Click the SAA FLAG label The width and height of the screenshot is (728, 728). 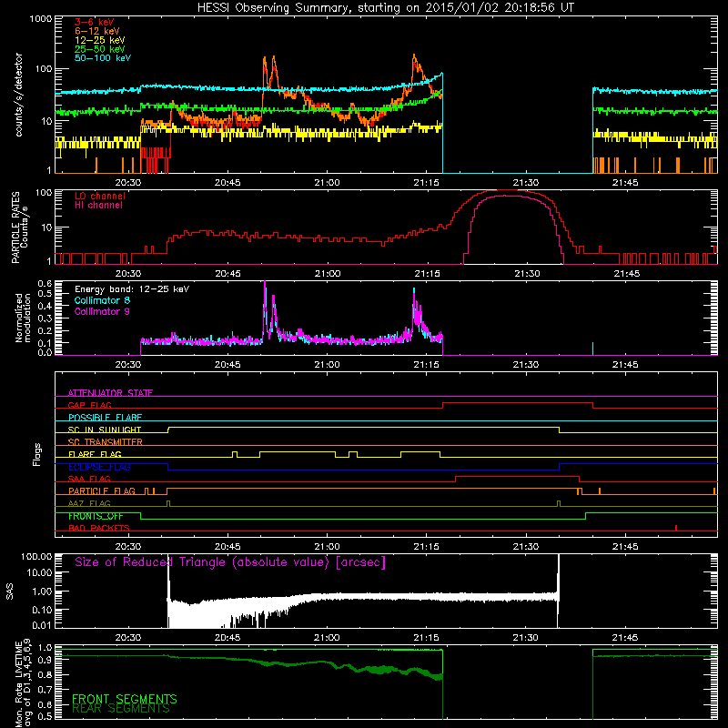(x=89, y=479)
